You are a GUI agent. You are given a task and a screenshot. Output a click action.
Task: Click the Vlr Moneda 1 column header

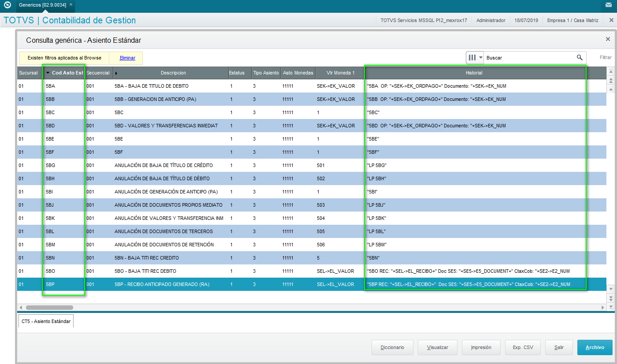pyautogui.click(x=340, y=73)
